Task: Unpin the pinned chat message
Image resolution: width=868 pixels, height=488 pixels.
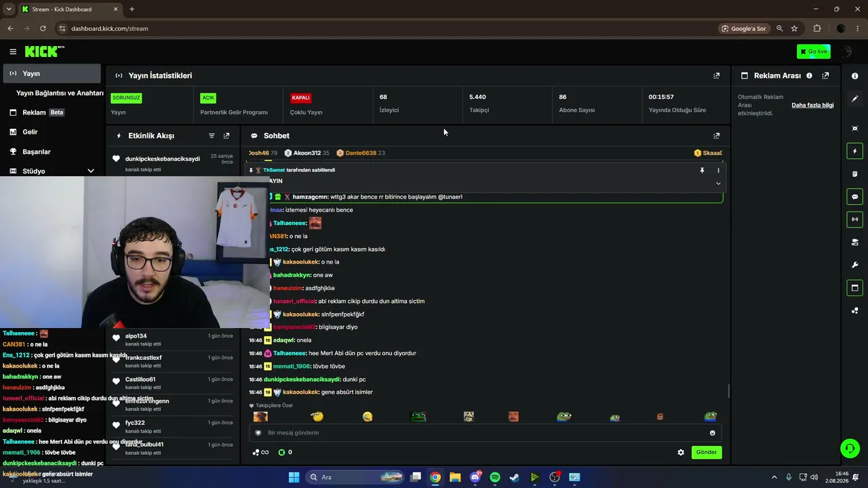Action: tap(702, 170)
